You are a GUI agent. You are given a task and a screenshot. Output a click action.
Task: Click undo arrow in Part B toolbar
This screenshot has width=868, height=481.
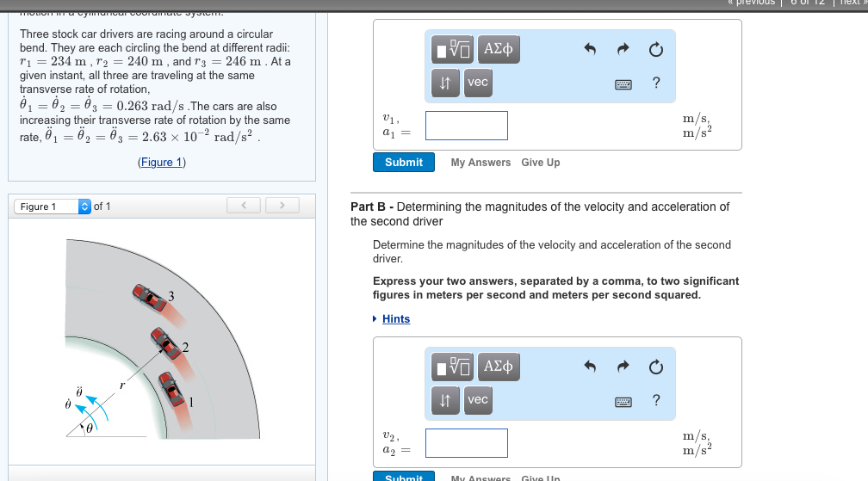point(590,367)
